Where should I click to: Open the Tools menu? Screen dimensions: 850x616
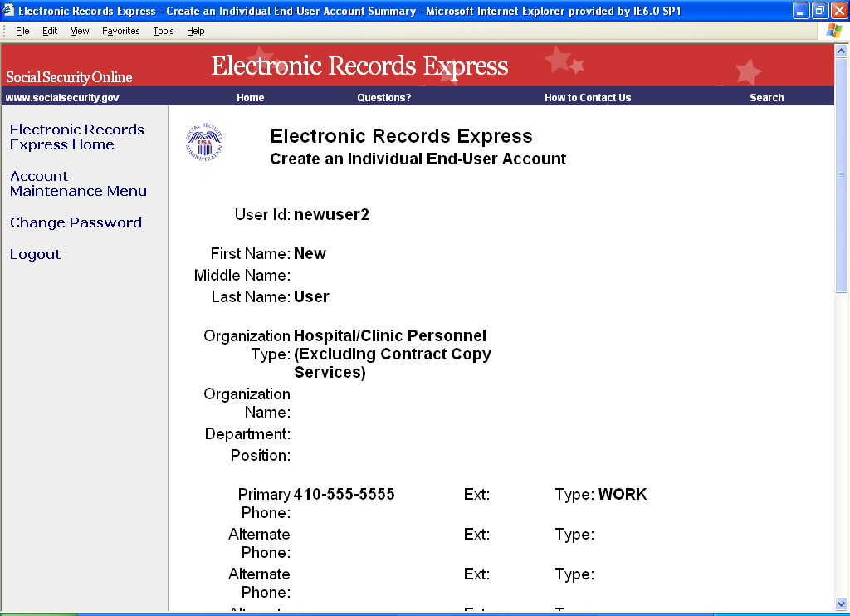tap(164, 31)
